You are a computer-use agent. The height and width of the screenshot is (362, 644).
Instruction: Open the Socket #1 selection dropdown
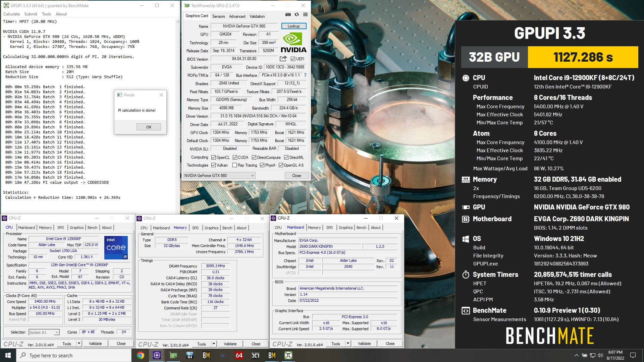point(44,332)
